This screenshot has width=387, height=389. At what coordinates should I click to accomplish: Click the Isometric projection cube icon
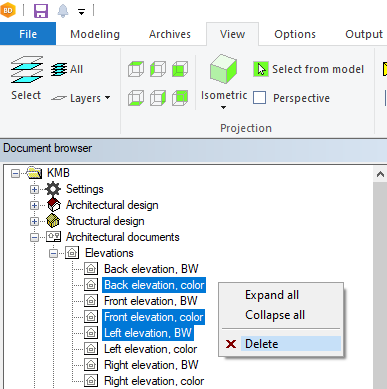[223, 69]
